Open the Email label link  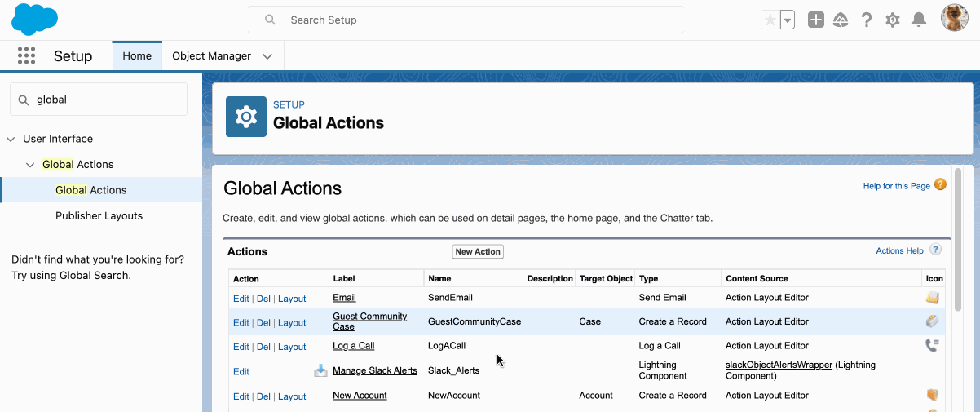[x=344, y=298]
